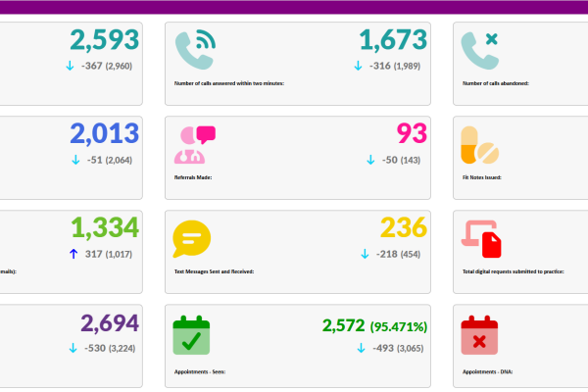Screen dimensions: 588x392
Task: Open the yellow text message bubble icon
Action: (192, 239)
